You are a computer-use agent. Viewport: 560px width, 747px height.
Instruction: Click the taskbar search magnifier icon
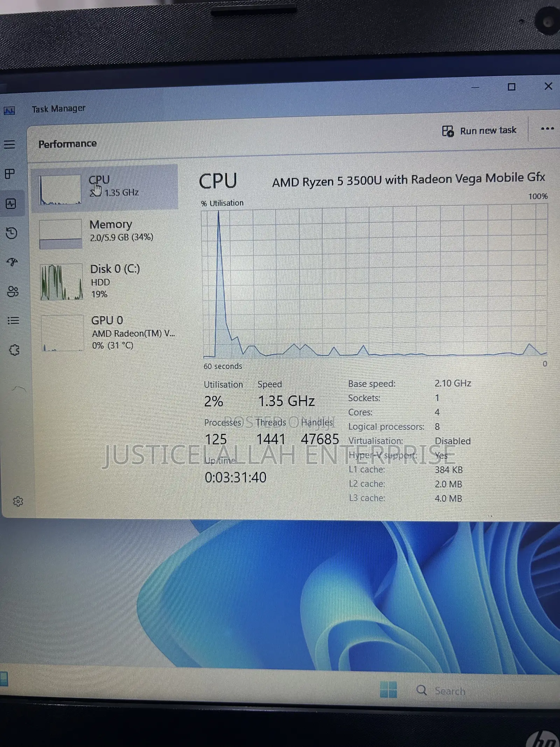(x=422, y=690)
